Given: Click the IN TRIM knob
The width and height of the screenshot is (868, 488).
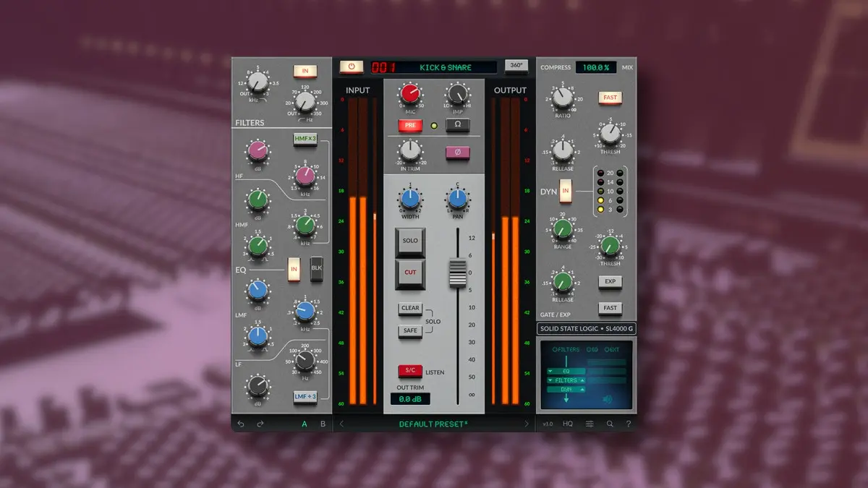Looking at the screenshot, I should (410, 150).
